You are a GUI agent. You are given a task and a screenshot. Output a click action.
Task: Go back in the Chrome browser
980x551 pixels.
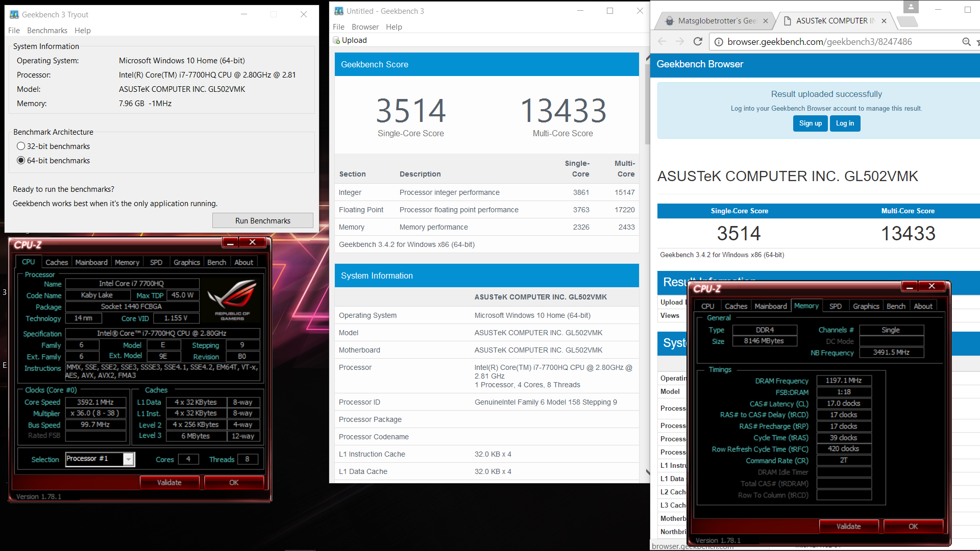pyautogui.click(x=662, y=42)
